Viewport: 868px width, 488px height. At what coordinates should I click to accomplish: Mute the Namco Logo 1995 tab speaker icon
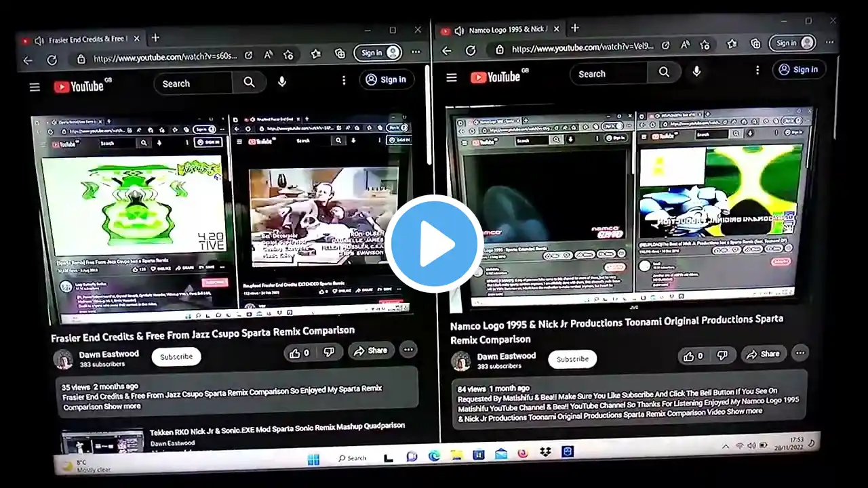pos(459,31)
